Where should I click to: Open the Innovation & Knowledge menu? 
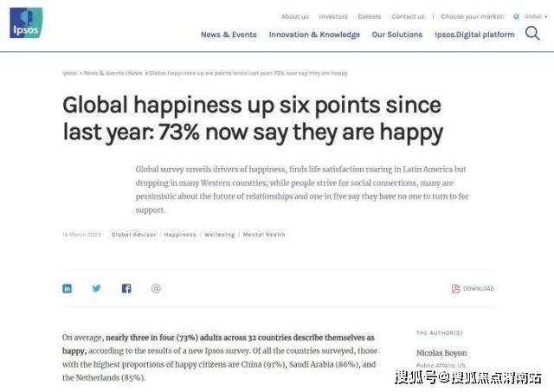point(314,35)
